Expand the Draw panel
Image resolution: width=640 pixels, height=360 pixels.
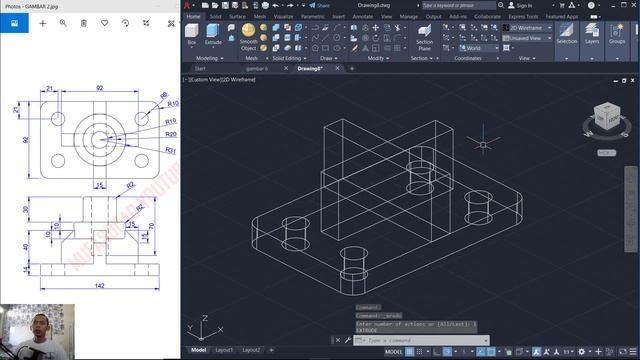[x=329, y=58]
